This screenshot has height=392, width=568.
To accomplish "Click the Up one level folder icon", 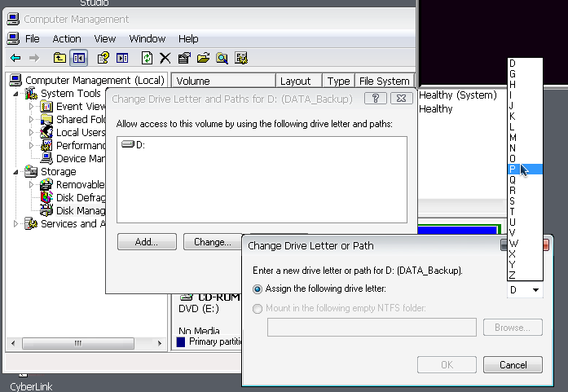I will 59,58.
